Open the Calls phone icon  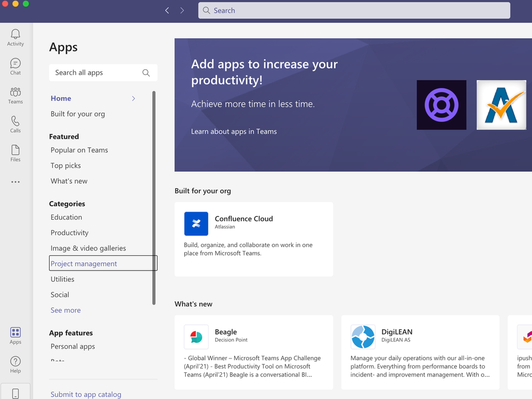point(15,124)
